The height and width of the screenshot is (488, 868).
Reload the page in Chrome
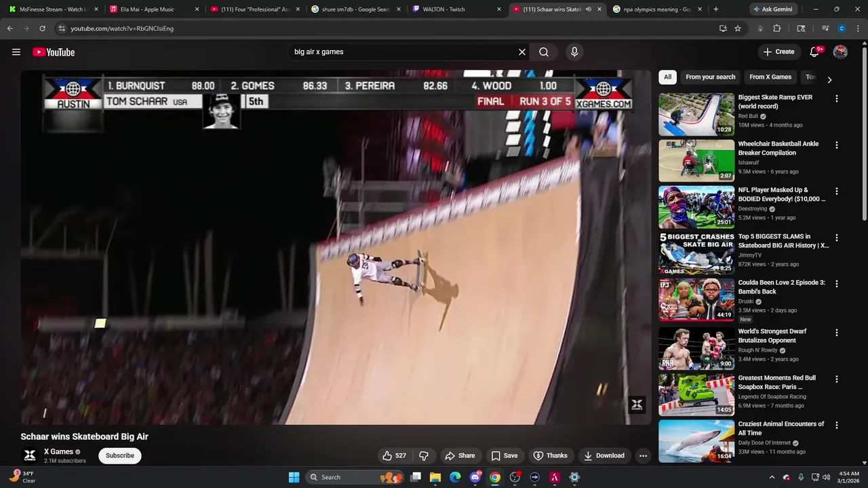click(x=42, y=28)
